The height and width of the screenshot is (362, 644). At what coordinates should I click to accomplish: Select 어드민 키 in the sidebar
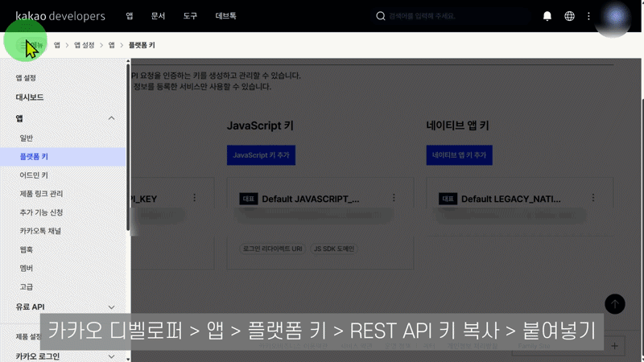coord(34,175)
